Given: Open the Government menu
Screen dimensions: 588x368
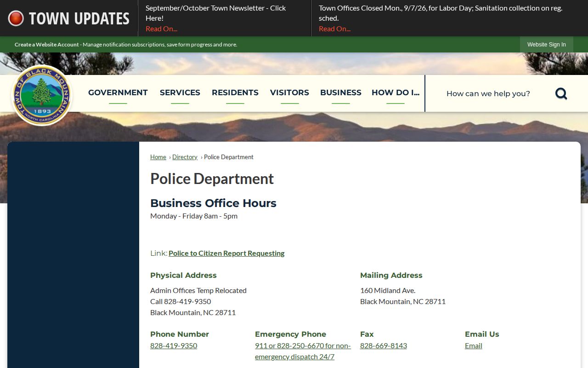Looking at the screenshot, I should [118, 93].
